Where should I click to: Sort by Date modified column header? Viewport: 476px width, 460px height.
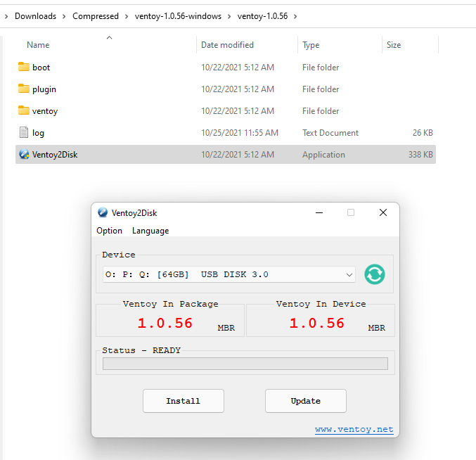pos(227,45)
